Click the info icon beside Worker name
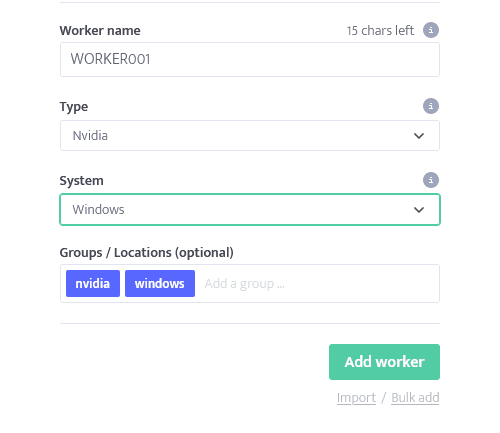The width and height of the screenshot is (500, 433). [431, 30]
